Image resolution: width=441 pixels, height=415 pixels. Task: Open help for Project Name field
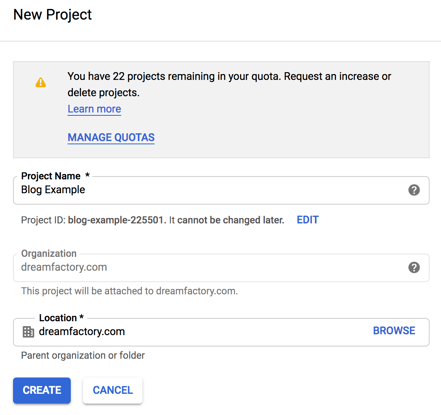pyautogui.click(x=414, y=190)
